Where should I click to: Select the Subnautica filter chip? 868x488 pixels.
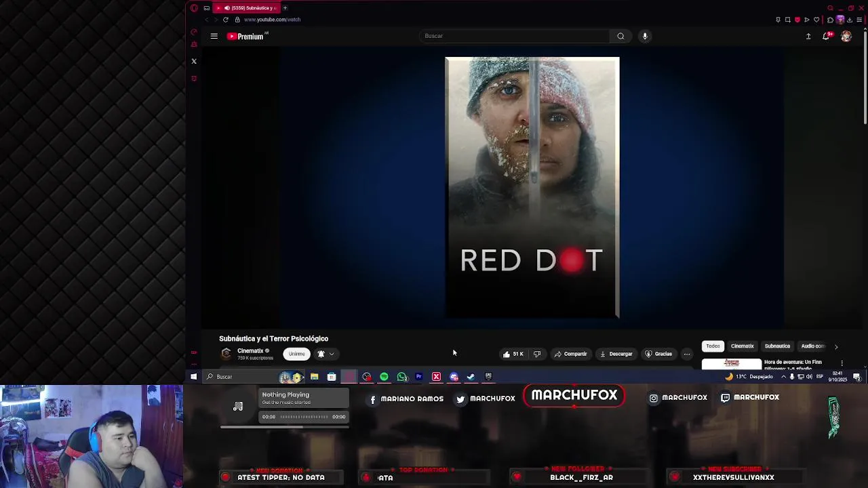coord(777,346)
